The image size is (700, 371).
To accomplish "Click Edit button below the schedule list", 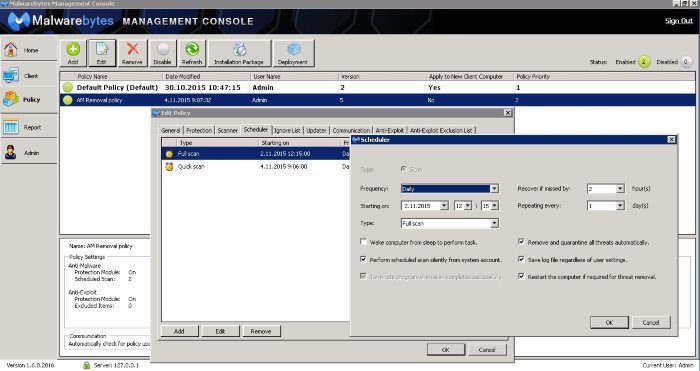I will [220, 331].
